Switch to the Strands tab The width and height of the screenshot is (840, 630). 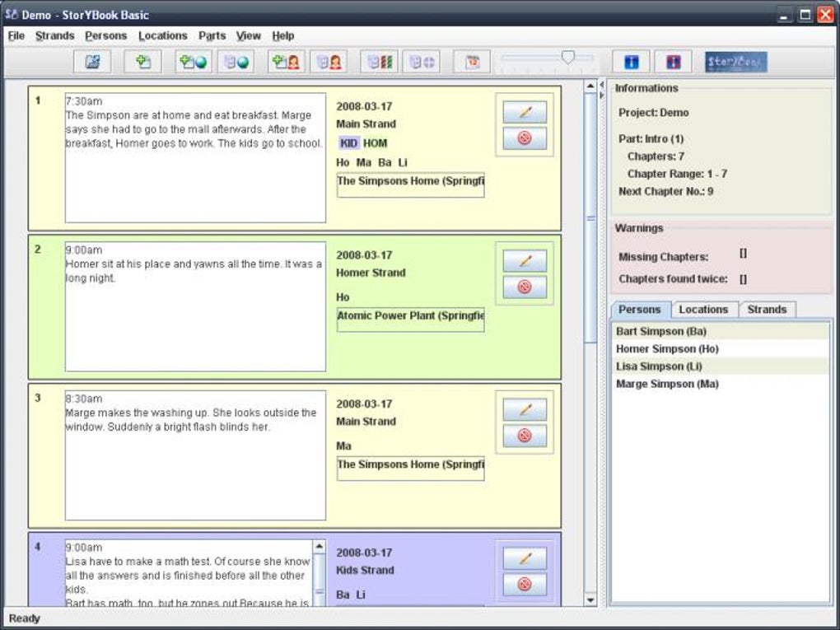pyautogui.click(x=768, y=310)
